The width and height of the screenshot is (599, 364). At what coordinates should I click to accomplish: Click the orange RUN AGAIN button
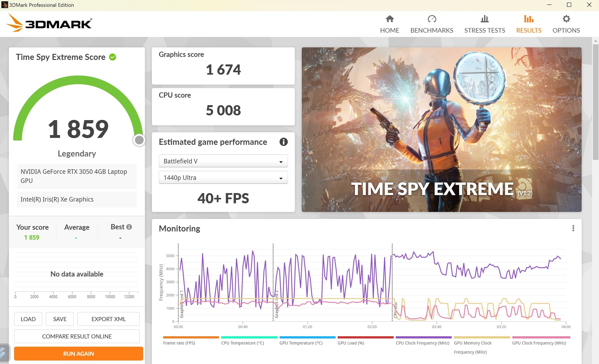click(79, 353)
